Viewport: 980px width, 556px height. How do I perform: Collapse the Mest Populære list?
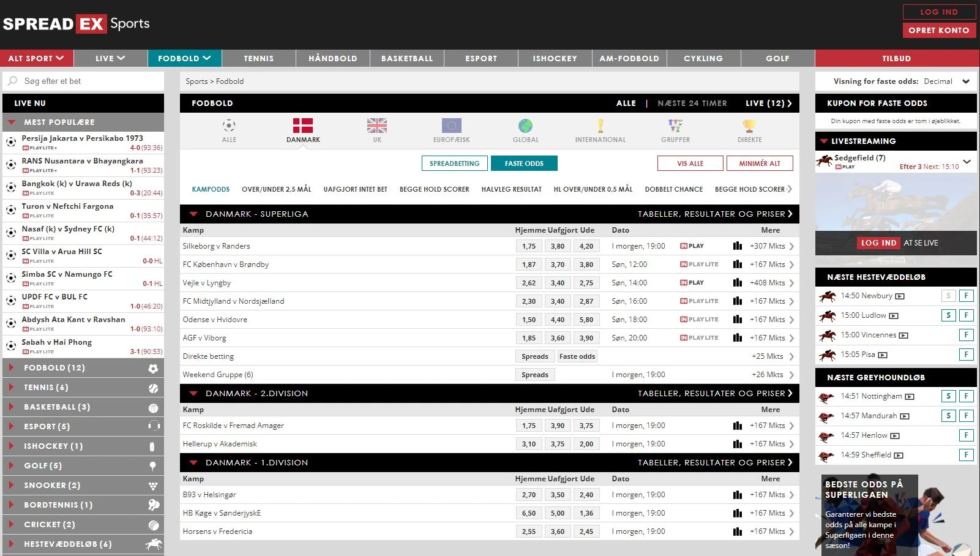(x=12, y=122)
